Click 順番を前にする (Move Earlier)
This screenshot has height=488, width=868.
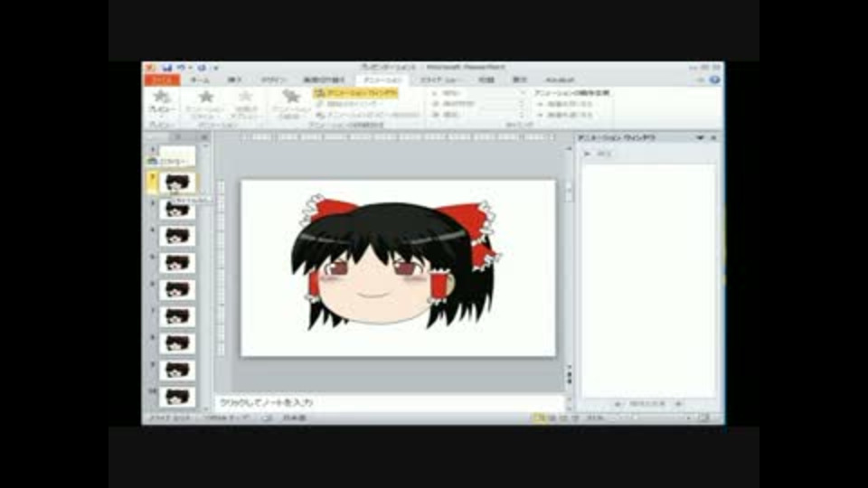click(566, 104)
